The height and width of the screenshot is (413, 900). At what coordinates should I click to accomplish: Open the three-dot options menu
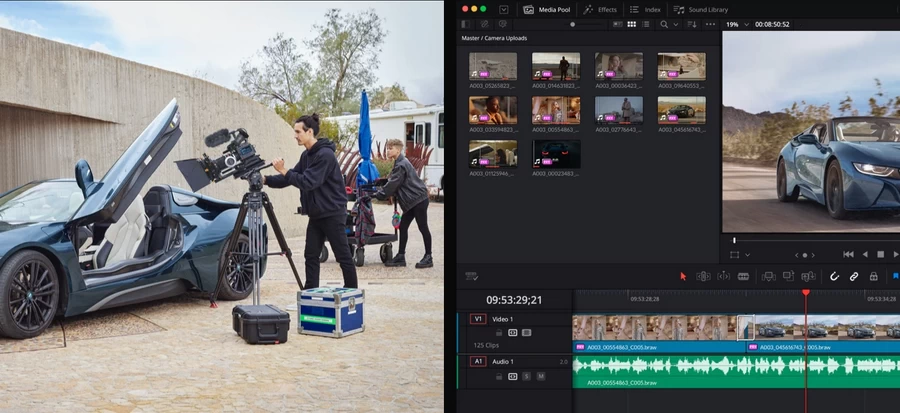tap(711, 24)
